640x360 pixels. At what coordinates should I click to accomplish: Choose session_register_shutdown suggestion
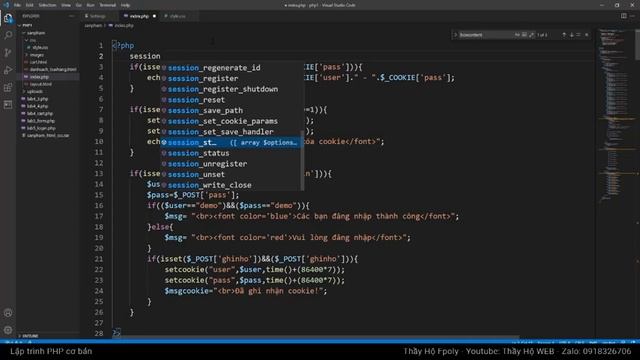pos(231,89)
